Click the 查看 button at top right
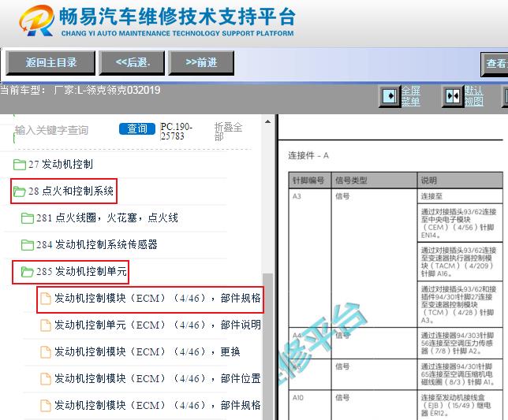This screenshot has height=420, width=508. [495, 65]
